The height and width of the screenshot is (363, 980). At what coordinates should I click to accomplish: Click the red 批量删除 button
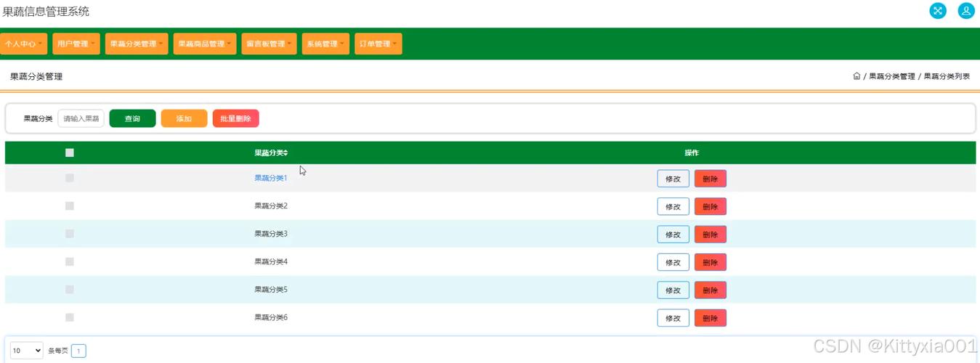tap(235, 118)
